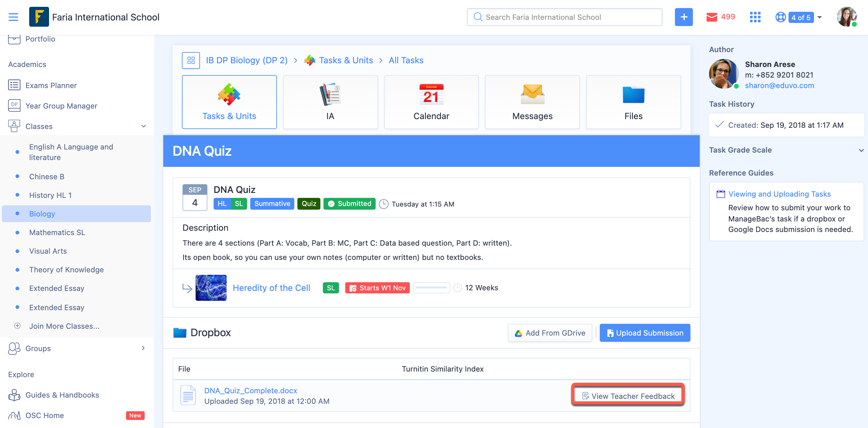Click the class overview grid icon
The image size is (868, 428).
pyautogui.click(x=191, y=60)
